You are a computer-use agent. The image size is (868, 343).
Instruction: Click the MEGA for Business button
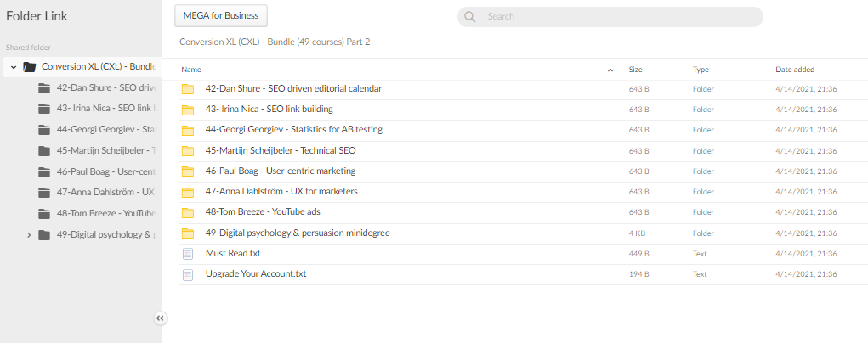pyautogui.click(x=221, y=16)
